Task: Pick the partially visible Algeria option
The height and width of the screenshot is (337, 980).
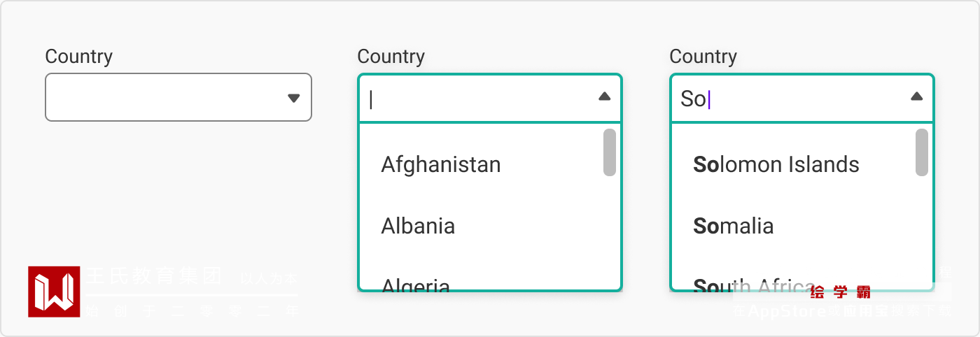Action: coord(415,283)
